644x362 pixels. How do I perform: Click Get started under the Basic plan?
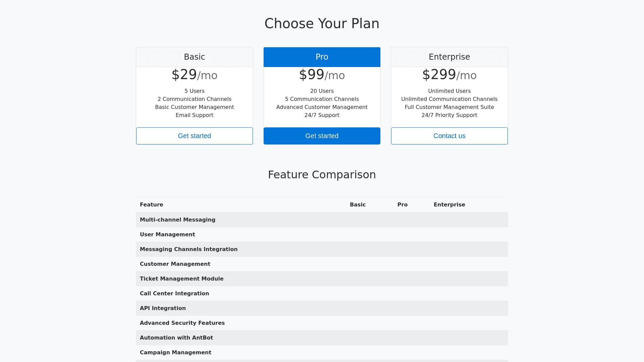pyautogui.click(x=195, y=136)
